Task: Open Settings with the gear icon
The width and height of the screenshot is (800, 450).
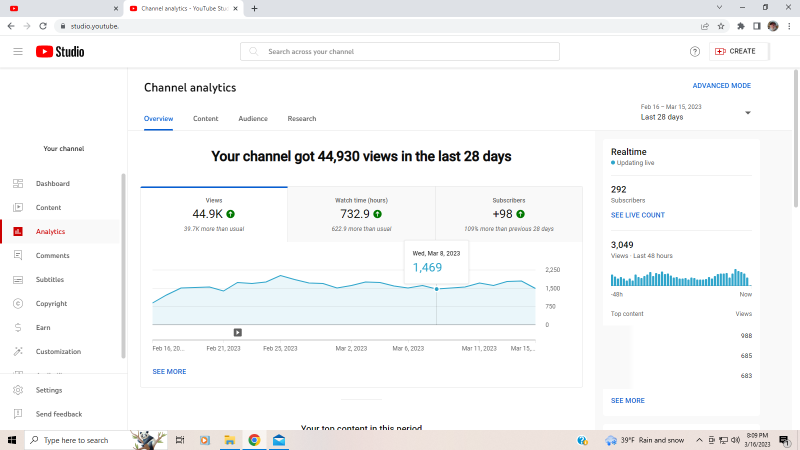Action: [48, 390]
